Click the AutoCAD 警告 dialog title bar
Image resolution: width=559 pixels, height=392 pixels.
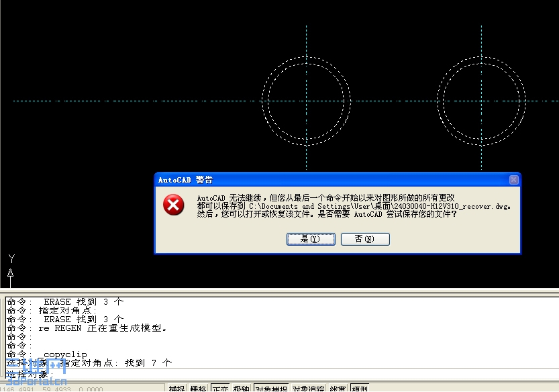[x=338, y=180]
